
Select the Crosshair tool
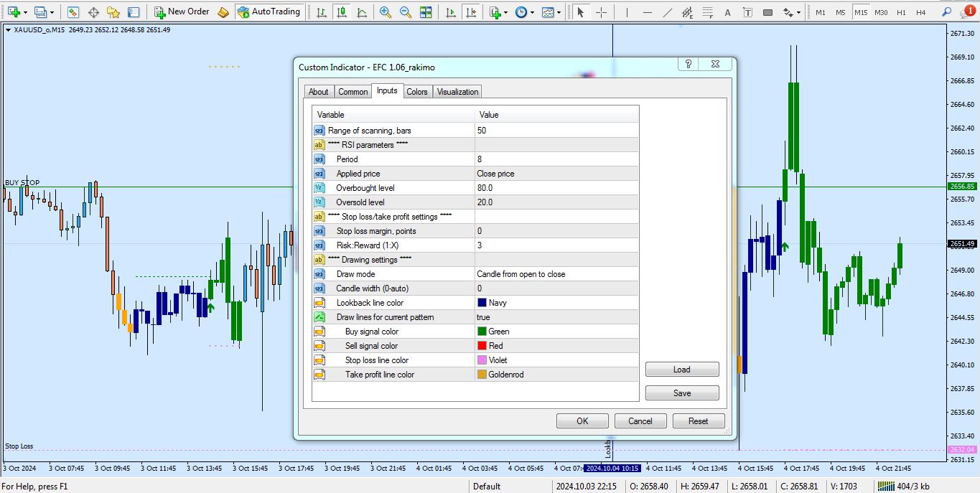601,12
